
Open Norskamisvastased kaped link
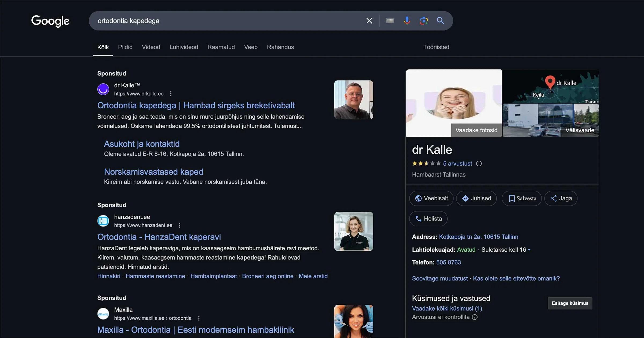[x=153, y=172]
